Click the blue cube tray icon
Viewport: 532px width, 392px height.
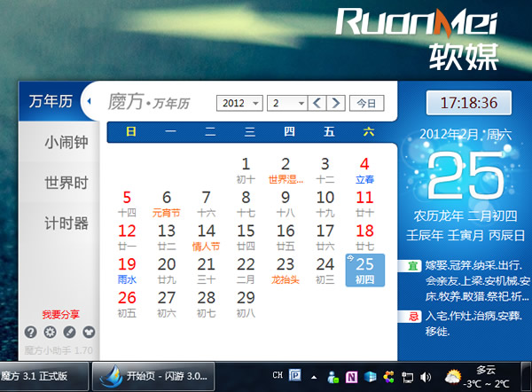coord(370,377)
